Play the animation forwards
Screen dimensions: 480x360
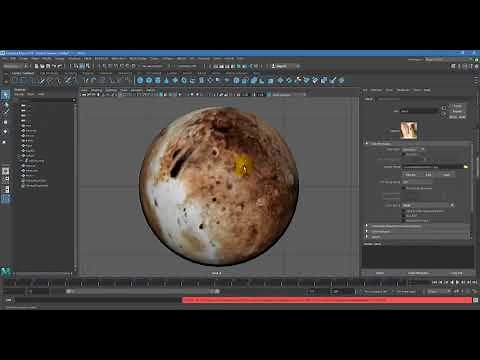(457, 282)
